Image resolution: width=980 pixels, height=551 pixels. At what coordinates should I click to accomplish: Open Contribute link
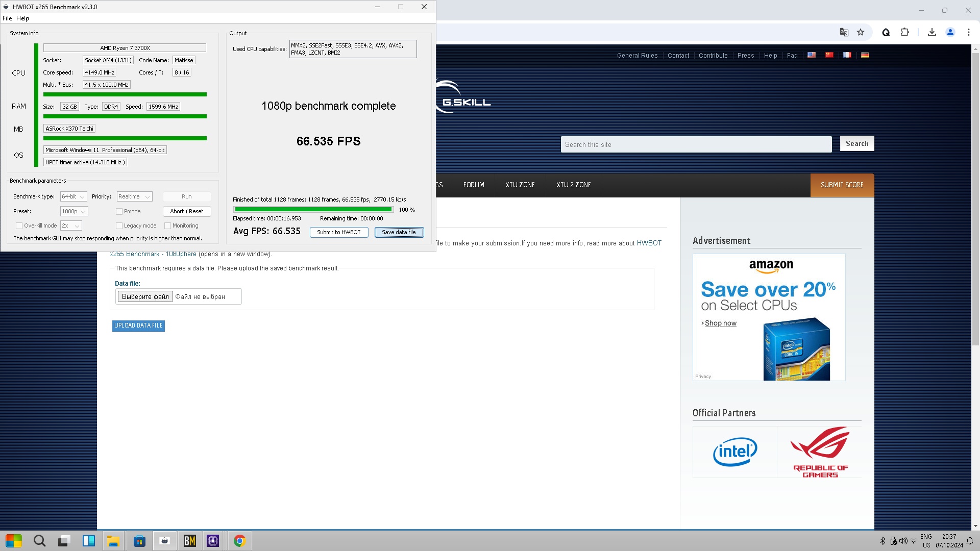pos(713,56)
